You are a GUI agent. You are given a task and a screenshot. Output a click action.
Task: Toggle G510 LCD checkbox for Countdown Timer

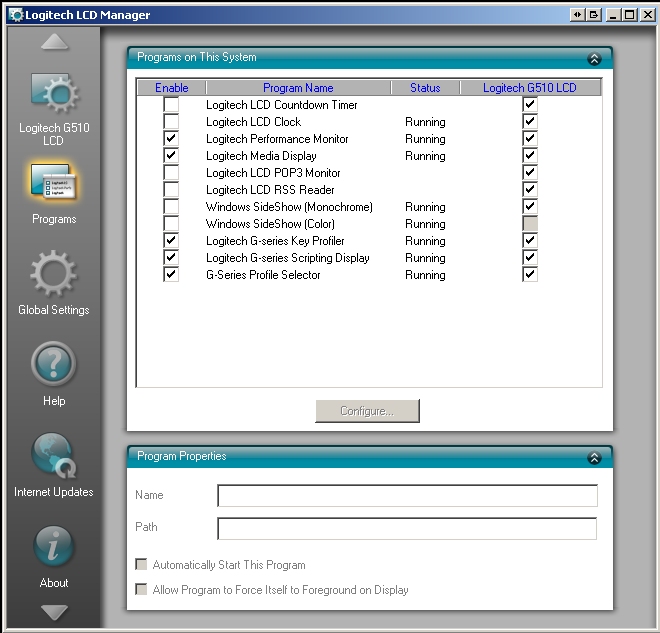coord(530,104)
